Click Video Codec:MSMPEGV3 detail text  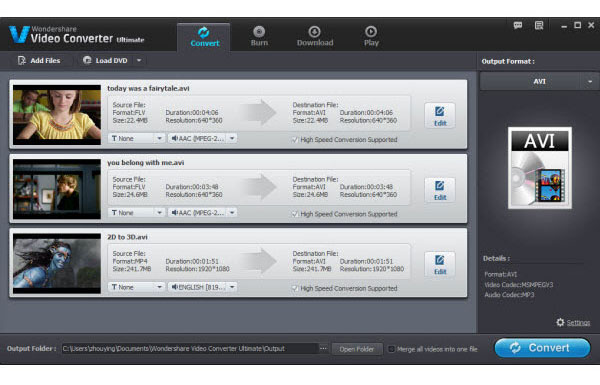pos(518,285)
